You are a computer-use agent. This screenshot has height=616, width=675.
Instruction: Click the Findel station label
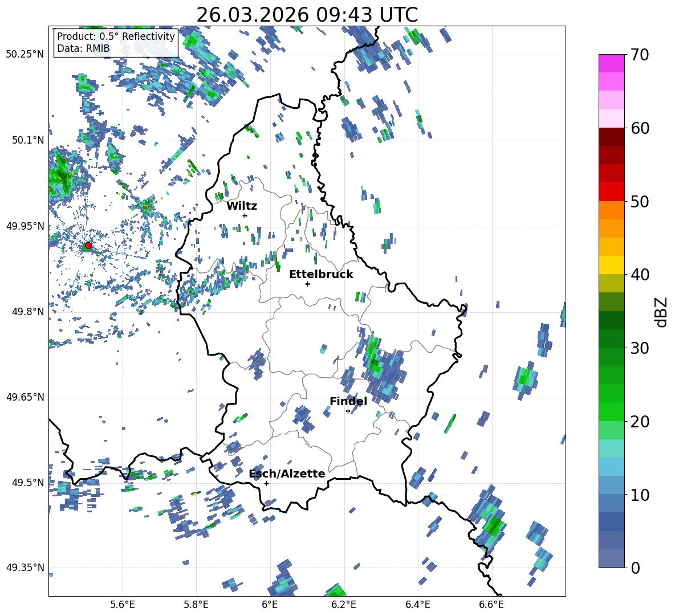pyautogui.click(x=348, y=401)
